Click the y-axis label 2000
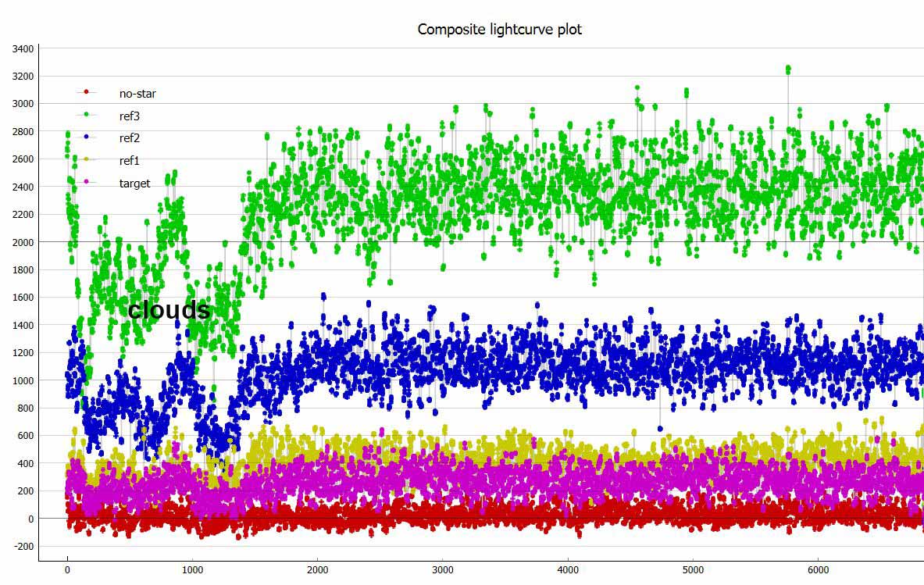Screen dimensions: 924x585 click(x=23, y=242)
